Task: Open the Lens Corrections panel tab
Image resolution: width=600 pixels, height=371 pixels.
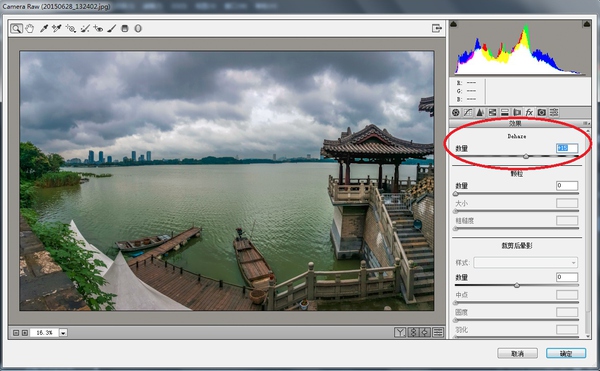Action: tap(517, 112)
